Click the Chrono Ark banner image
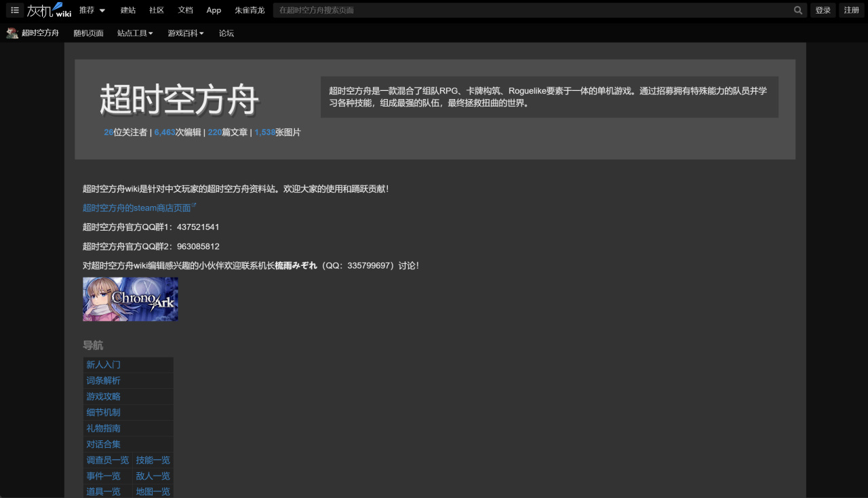868x498 pixels. coord(130,299)
